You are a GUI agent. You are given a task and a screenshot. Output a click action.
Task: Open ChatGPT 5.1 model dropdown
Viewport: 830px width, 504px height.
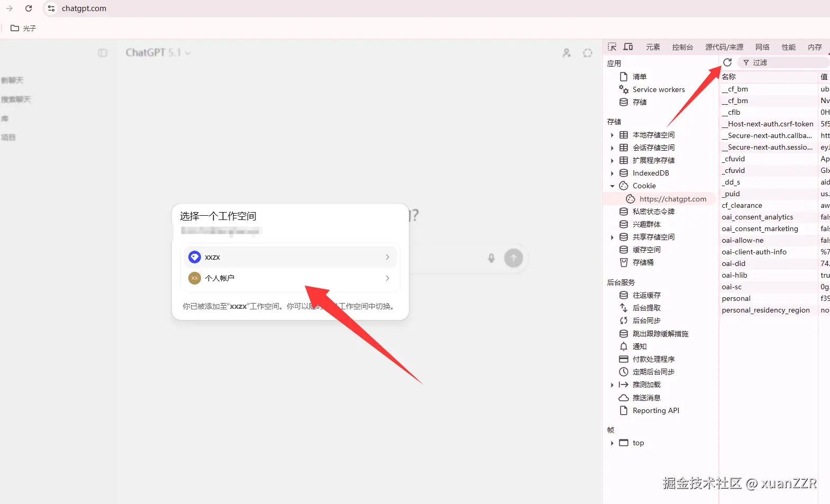[158, 53]
